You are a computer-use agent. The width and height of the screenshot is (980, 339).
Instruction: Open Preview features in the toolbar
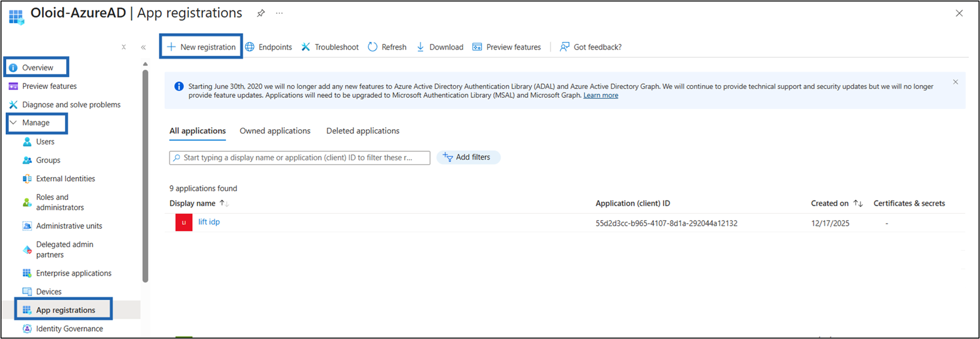pos(507,47)
